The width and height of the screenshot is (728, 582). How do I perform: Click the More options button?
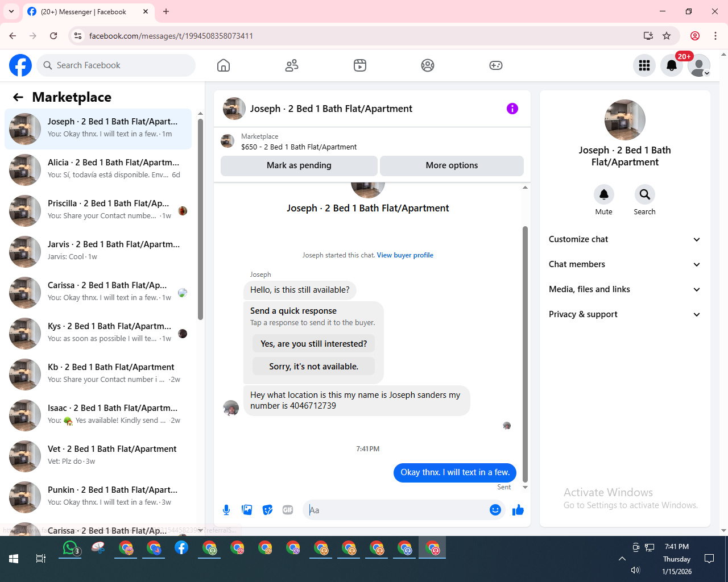pos(452,165)
